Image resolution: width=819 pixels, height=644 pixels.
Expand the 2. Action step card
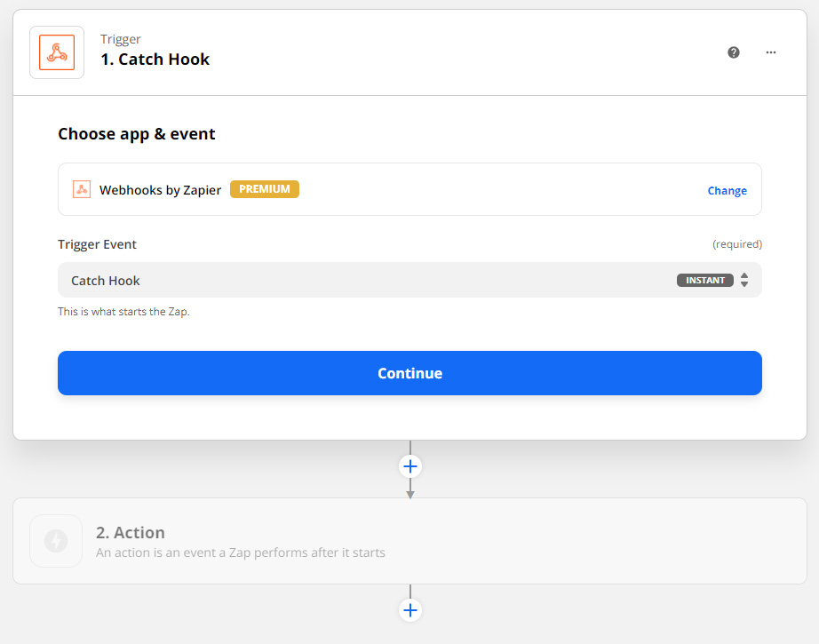tap(444, 540)
